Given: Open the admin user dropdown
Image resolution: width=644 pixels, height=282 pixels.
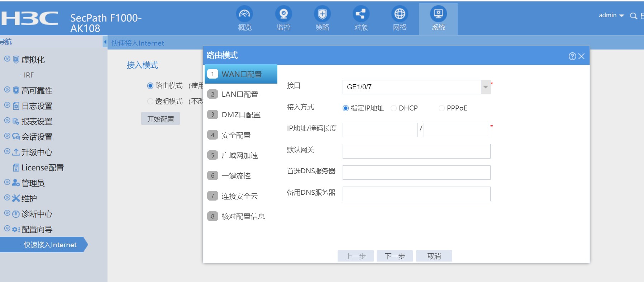Looking at the screenshot, I should [611, 15].
